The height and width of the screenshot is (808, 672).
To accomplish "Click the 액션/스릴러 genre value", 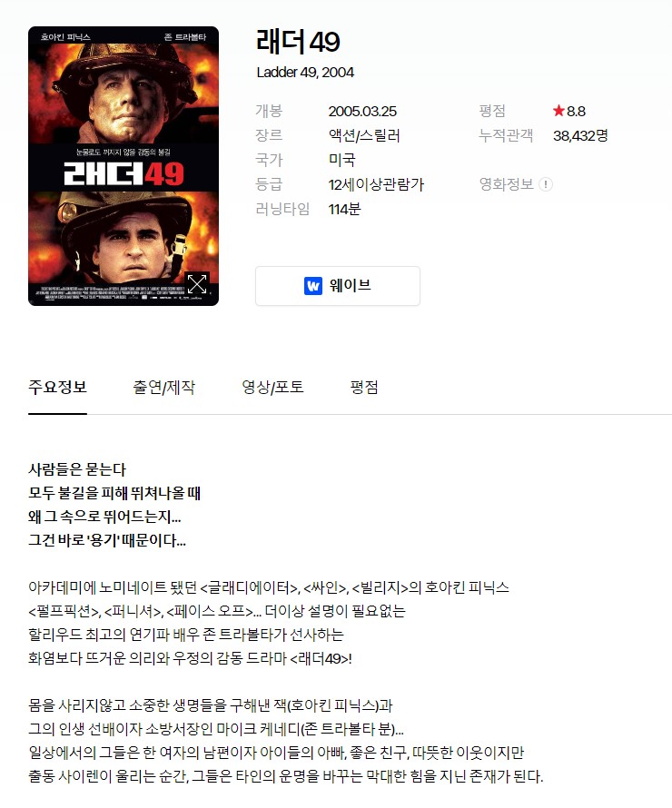I will tap(364, 135).
